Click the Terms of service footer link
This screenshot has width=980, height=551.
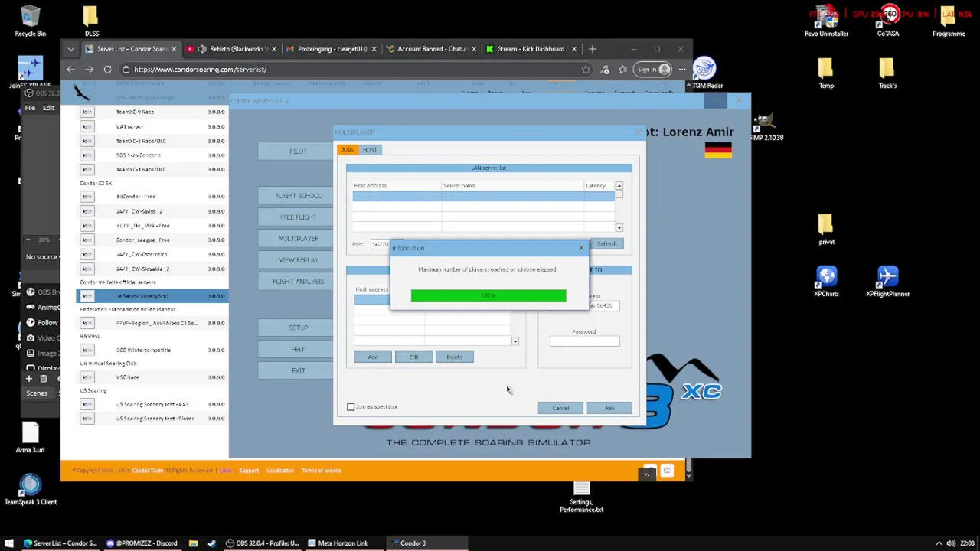pos(321,471)
